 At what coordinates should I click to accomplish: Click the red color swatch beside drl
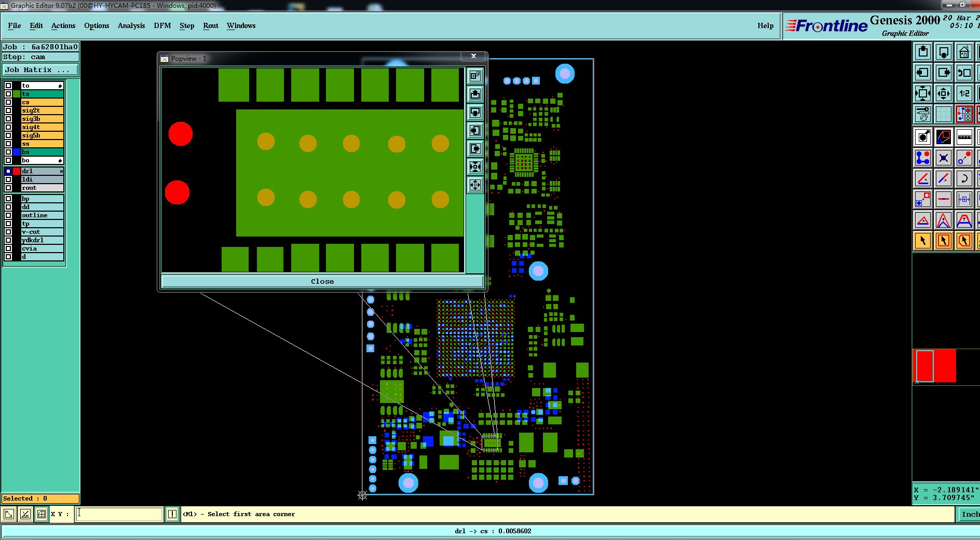point(17,171)
